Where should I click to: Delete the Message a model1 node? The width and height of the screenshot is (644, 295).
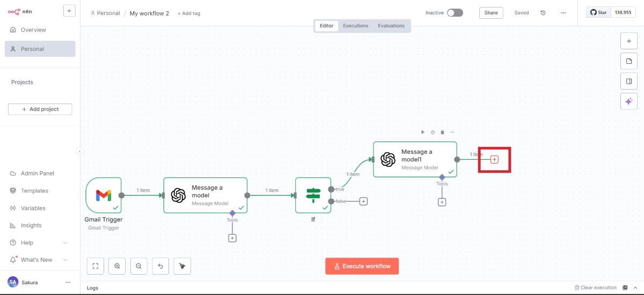[442, 132]
